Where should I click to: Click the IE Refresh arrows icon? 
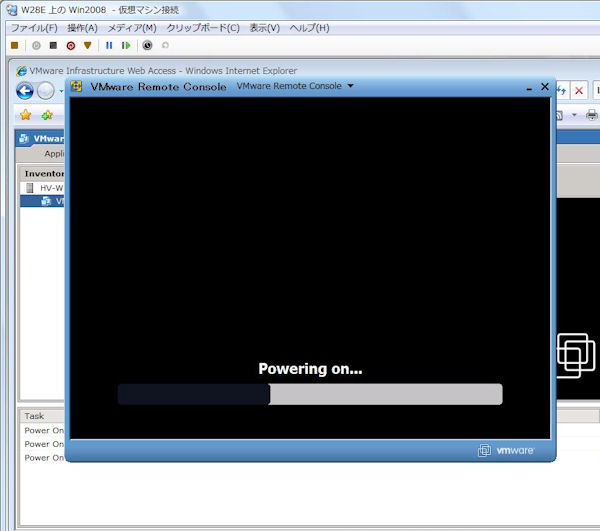[561, 91]
